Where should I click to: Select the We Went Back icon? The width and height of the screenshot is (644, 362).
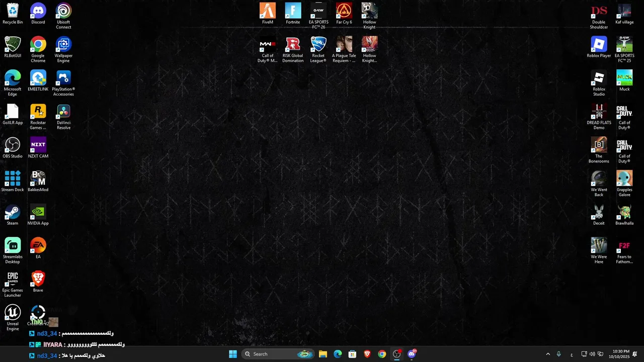599,184
